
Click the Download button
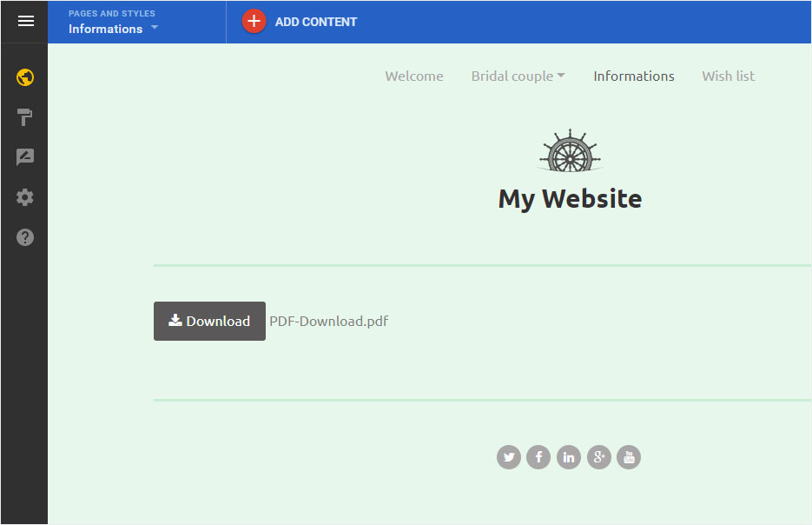coord(209,321)
